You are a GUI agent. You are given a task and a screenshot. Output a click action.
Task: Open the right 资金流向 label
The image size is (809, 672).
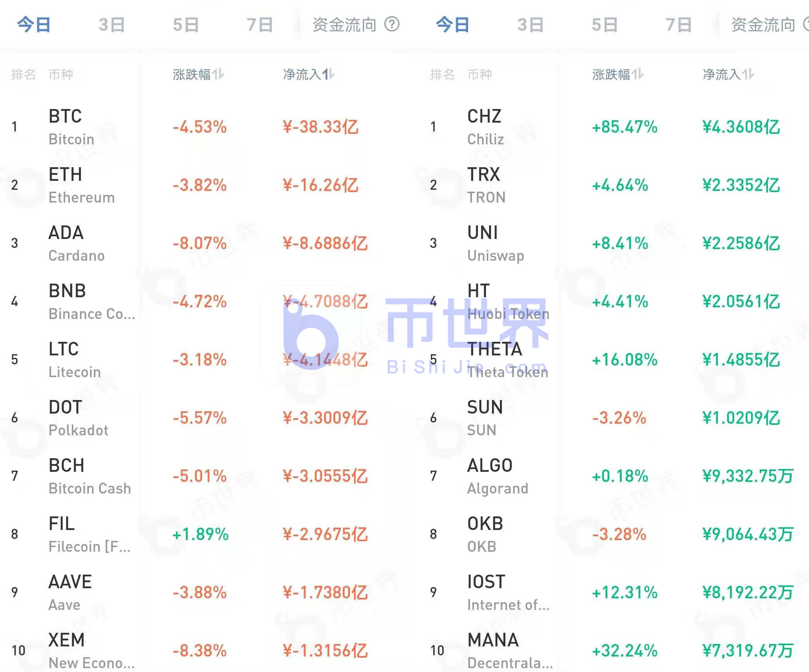763,25
